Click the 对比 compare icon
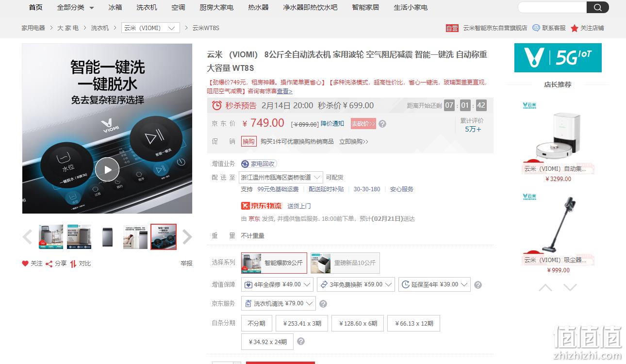Viewport: 626px width, 364px height. point(73,264)
